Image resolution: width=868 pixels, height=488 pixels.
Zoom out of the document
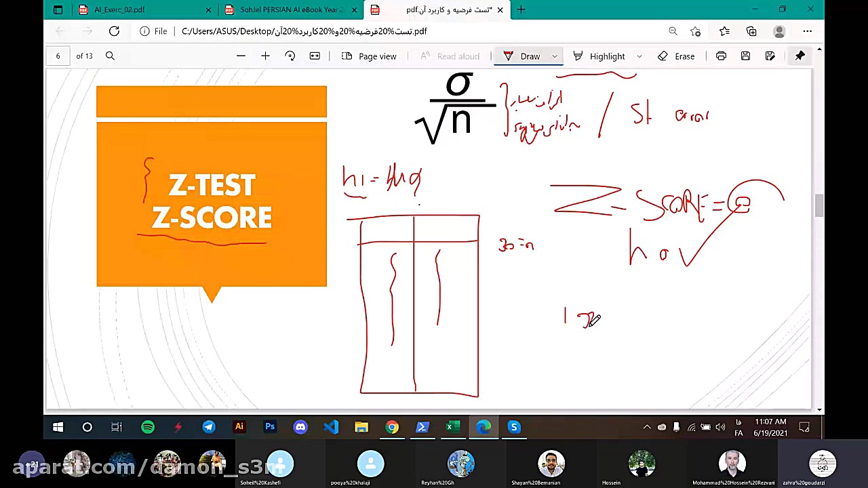tap(241, 56)
